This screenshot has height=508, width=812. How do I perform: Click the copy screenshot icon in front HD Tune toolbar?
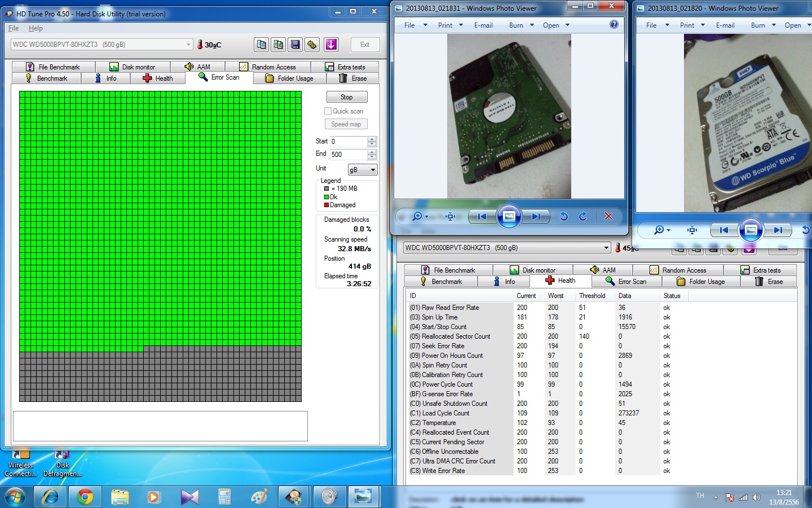[x=279, y=45]
